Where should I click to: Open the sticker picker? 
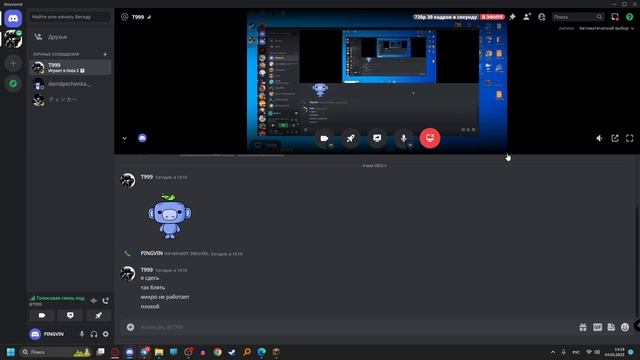coord(611,327)
